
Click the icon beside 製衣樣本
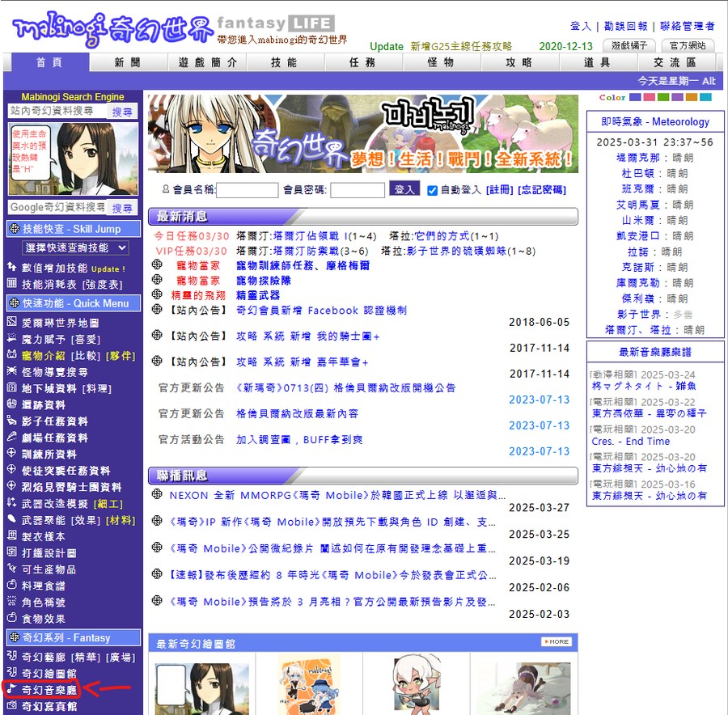[11, 535]
